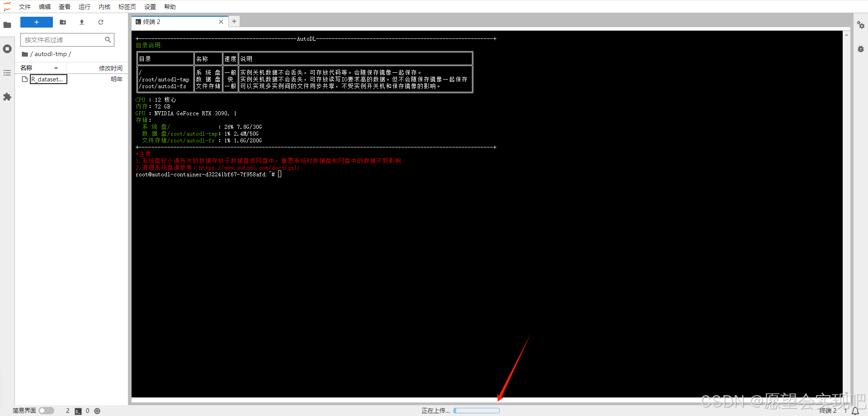868x416 pixels.
Task: Open the debugger bug icon on right sidebar
Action: point(861,49)
